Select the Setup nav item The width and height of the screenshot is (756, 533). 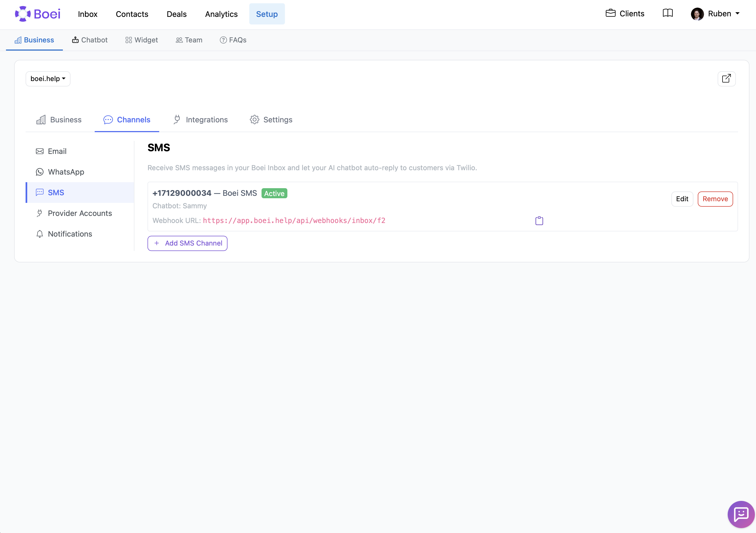click(267, 14)
